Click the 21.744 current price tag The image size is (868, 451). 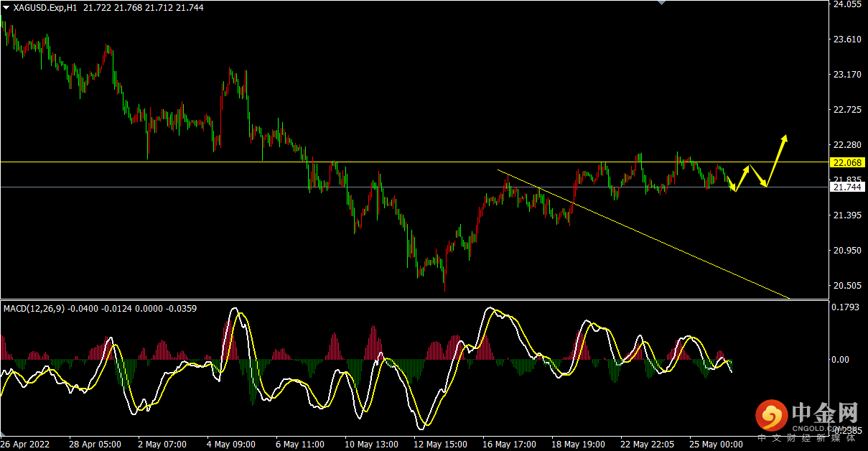point(846,187)
